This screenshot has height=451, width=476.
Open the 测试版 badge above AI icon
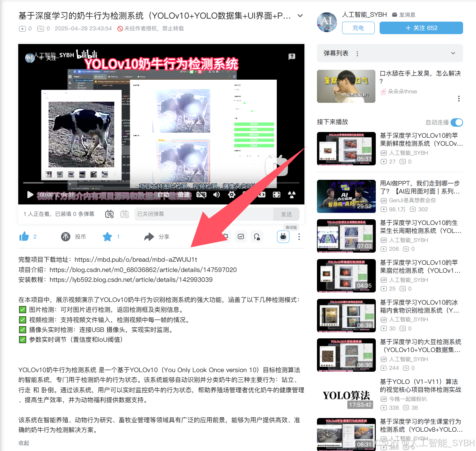coord(291,227)
